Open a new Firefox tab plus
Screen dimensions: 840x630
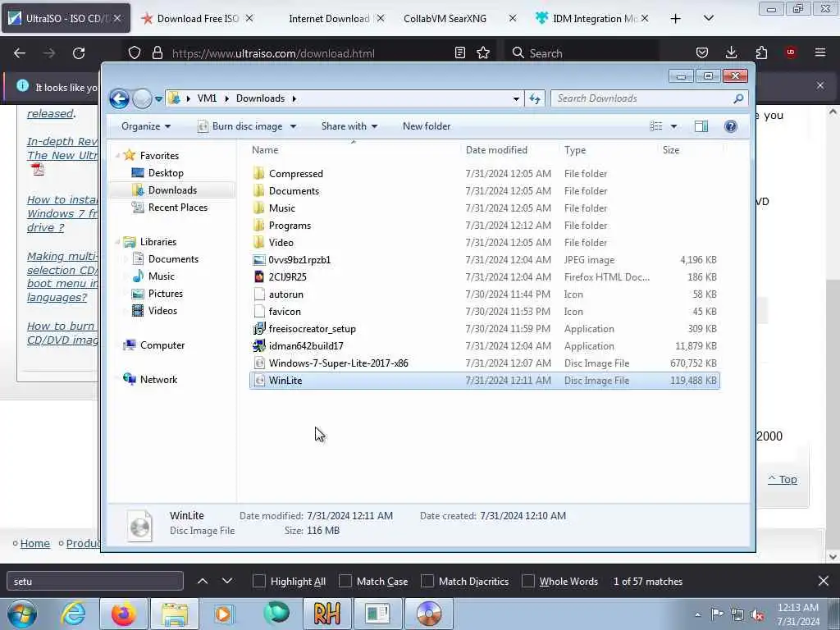coord(676,18)
